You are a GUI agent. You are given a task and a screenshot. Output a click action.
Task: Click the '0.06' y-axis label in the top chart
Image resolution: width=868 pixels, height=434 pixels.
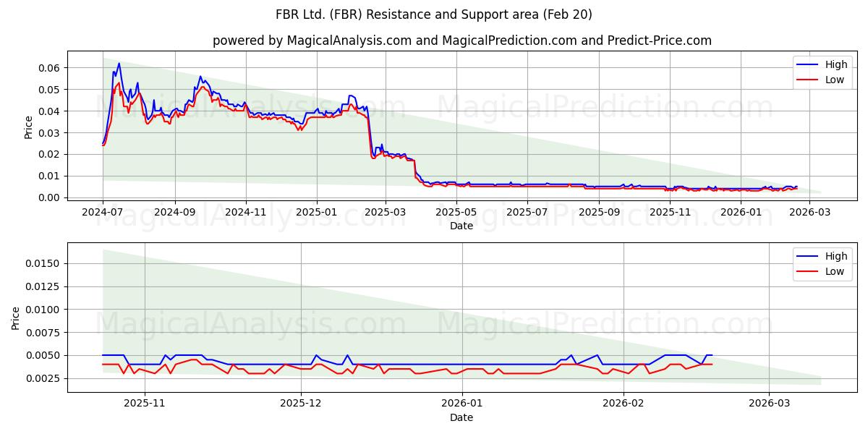pos(49,68)
